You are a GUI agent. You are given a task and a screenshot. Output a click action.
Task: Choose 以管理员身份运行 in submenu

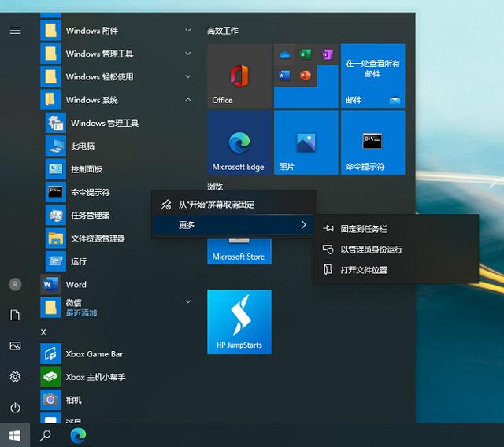[x=396, y=249]
